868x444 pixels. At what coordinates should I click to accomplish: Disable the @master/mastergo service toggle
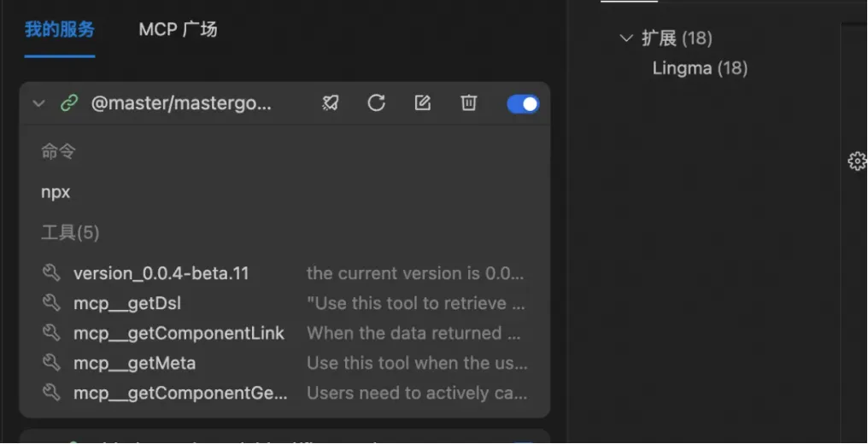523,103
